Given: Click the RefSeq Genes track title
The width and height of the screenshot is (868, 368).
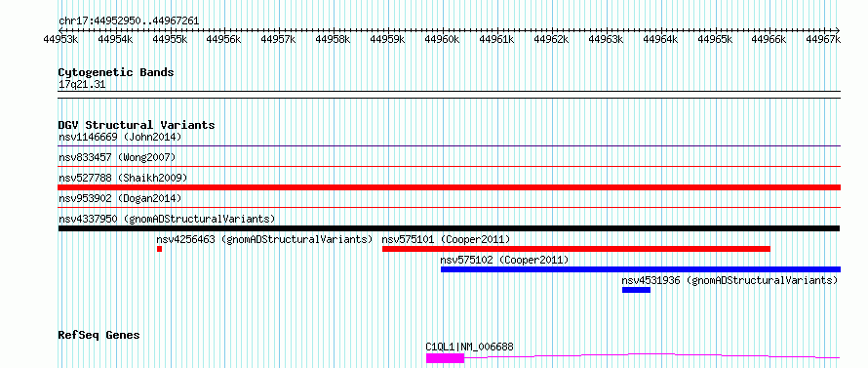Looking at the screenshot, I should point(99,335).
